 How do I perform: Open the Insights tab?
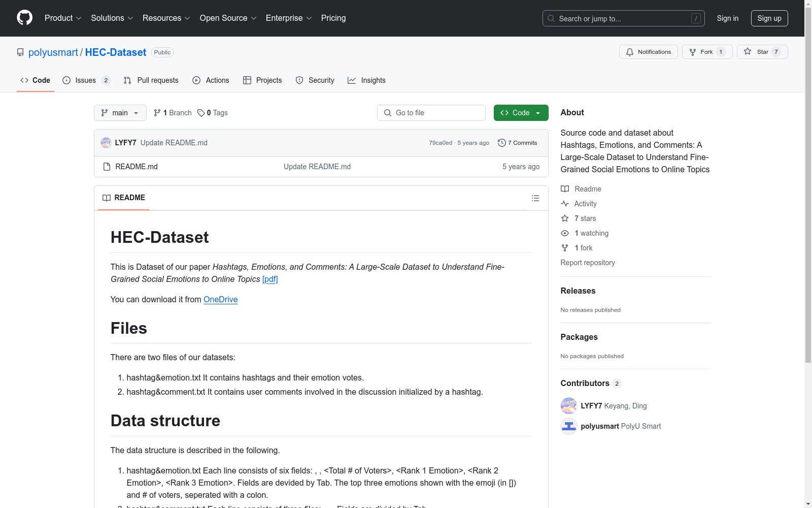[x=367, y=80]
